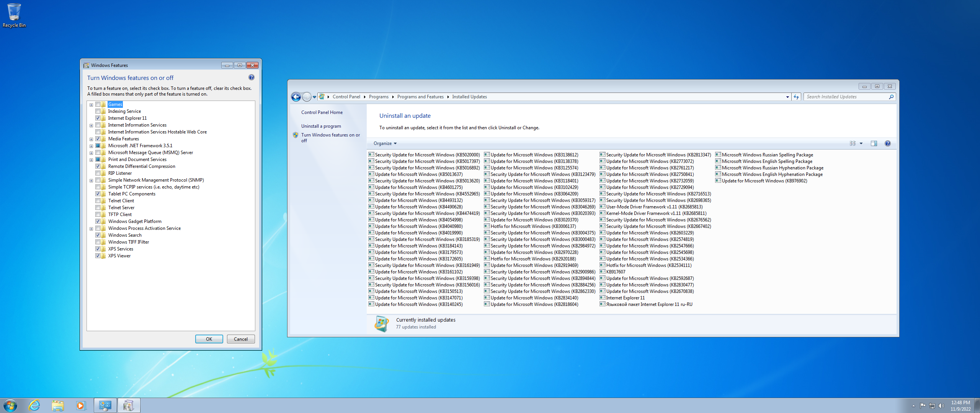
Task: Click icon beside KB5020000 security update
Action: click(x=371, y=154)
